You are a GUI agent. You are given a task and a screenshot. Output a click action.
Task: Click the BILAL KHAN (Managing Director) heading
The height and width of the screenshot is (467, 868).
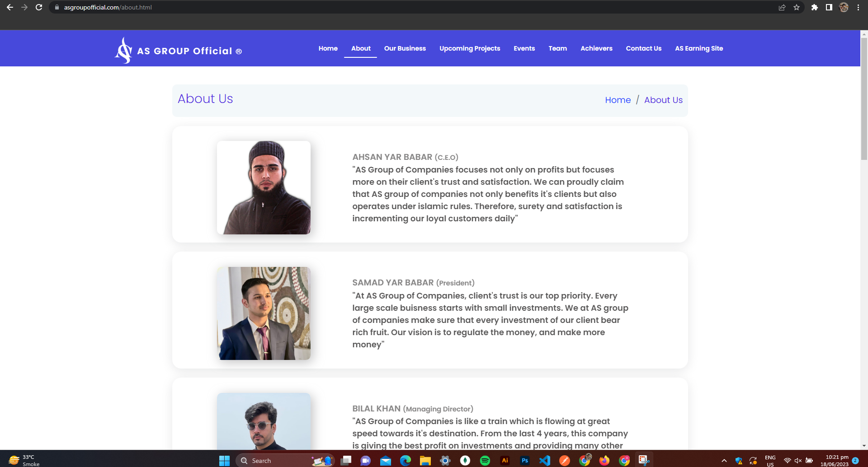[x=413, y=409]
